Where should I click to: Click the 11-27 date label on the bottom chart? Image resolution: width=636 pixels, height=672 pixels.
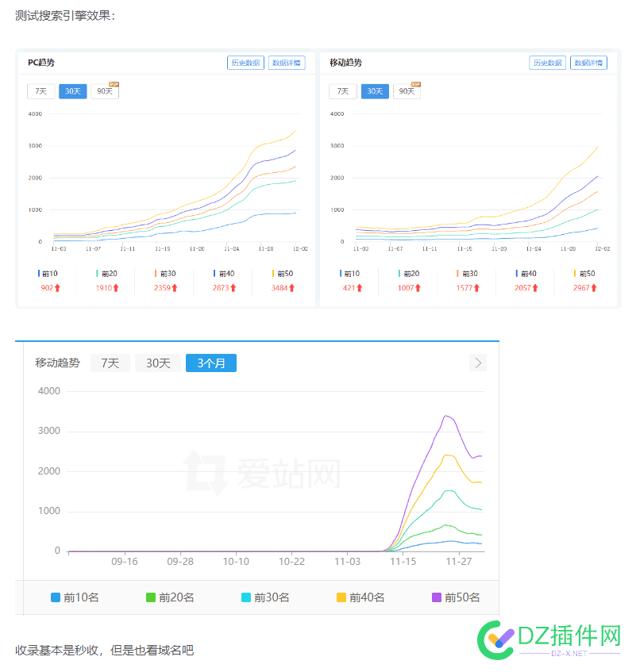[x=458, y=562]
